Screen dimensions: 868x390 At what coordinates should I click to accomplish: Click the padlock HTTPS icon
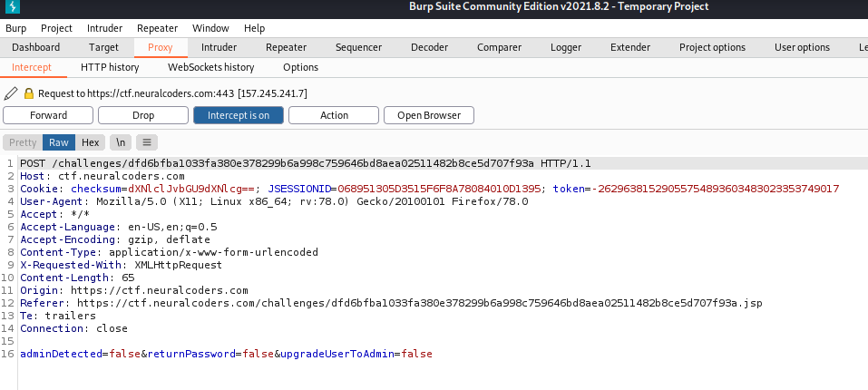(29, 93)
